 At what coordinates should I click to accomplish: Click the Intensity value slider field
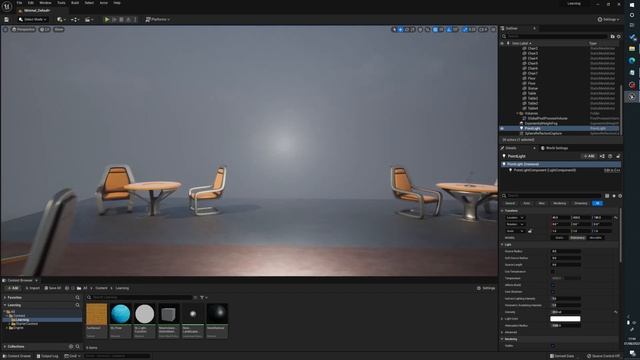click(x=566, y=312)
